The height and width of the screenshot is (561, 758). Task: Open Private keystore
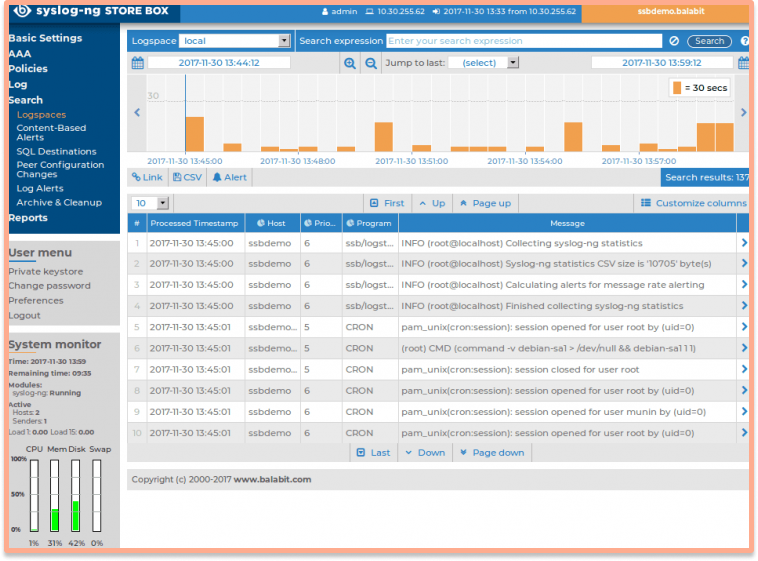pyautogui.click(x=46, y=271)
